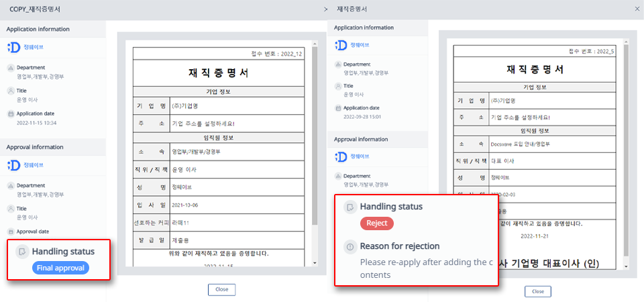This screenshot has width=644, height=302.
Task: Click the Department icon in right dialog Application information
Action: (338, 64)
